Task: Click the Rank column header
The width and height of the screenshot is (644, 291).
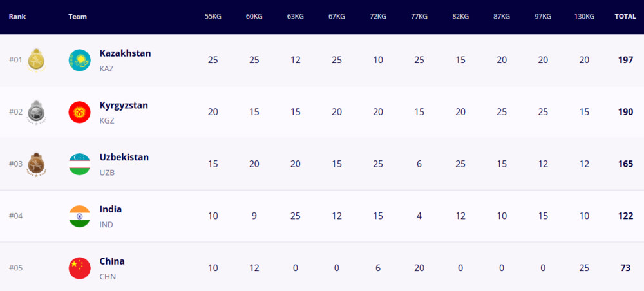Action: pos(17,17)
